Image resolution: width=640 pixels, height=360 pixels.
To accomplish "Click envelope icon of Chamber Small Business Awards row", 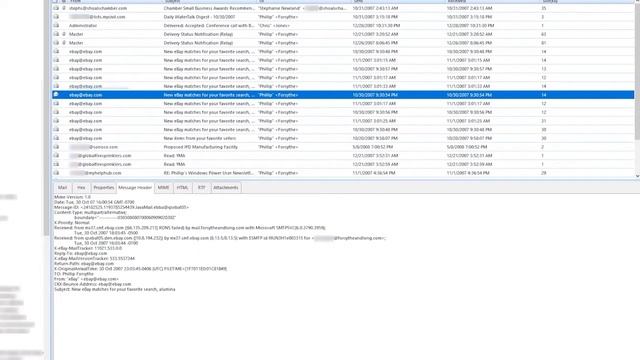I will pyautogui.click(x=56, y=8).
